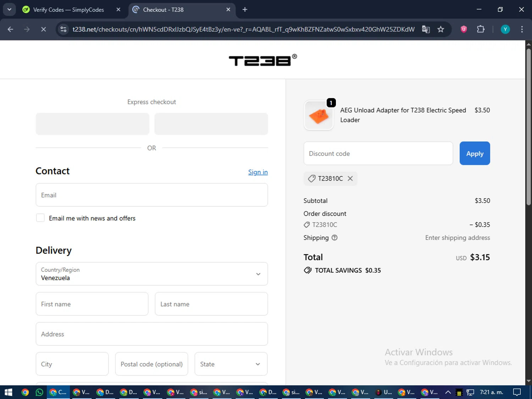
Task: Open the Windows notification center
Action: pos(517,392)
